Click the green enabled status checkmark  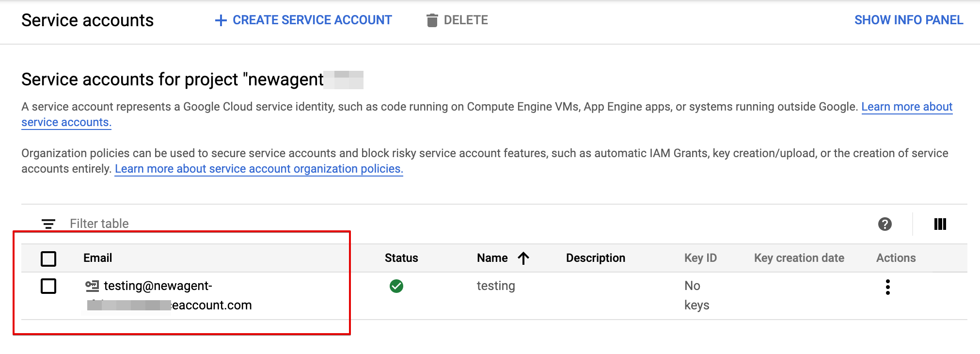coord(396,286)
